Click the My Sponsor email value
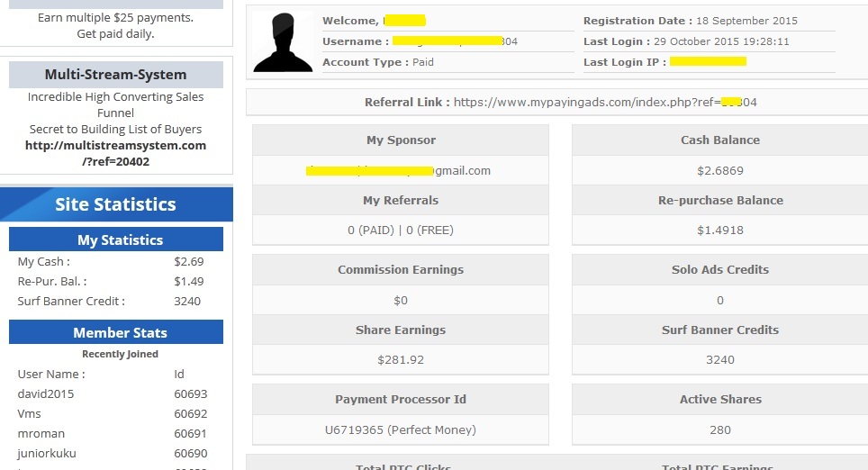This screenshot has width=868, height=470. coord(399,170)
